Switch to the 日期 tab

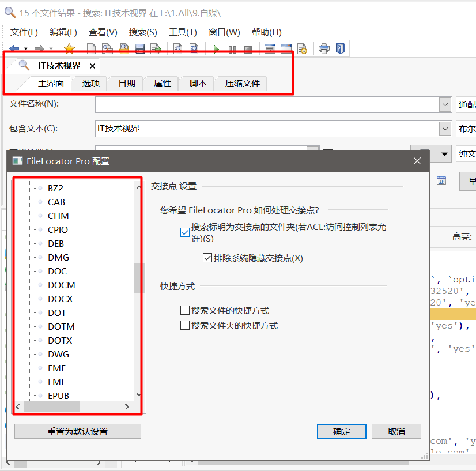[x=127, y=84]
